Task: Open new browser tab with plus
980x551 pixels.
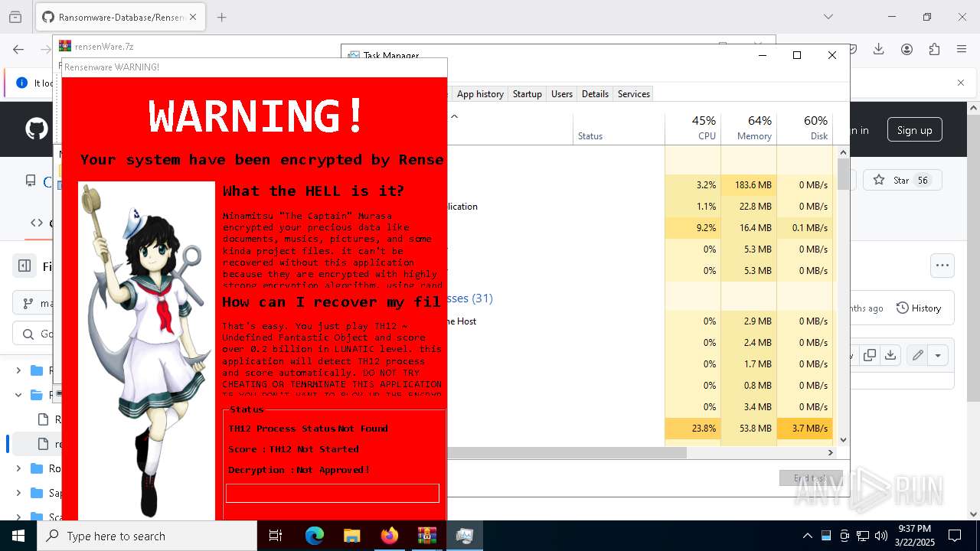Action: [x=222, y=17]
